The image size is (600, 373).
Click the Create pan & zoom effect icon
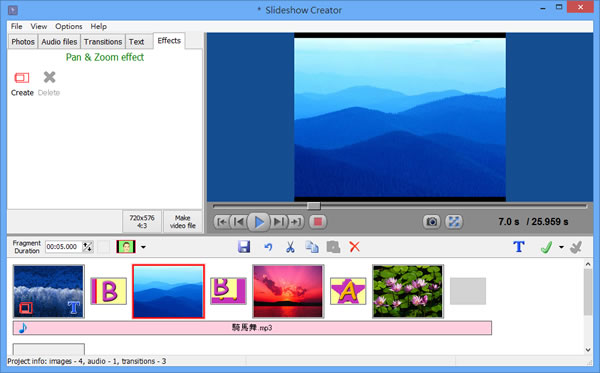click(22, 78)
